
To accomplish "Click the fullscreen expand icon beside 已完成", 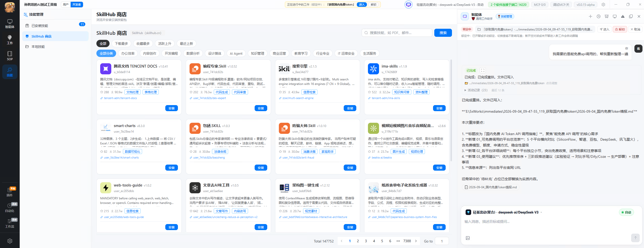I will (x=483, y=70).
